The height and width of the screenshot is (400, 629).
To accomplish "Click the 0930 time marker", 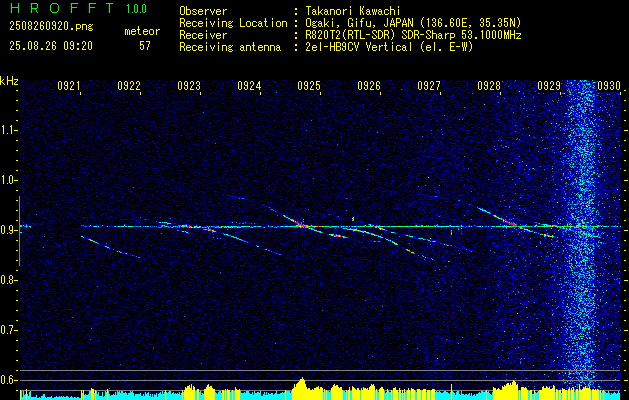I will click(609, 85).
